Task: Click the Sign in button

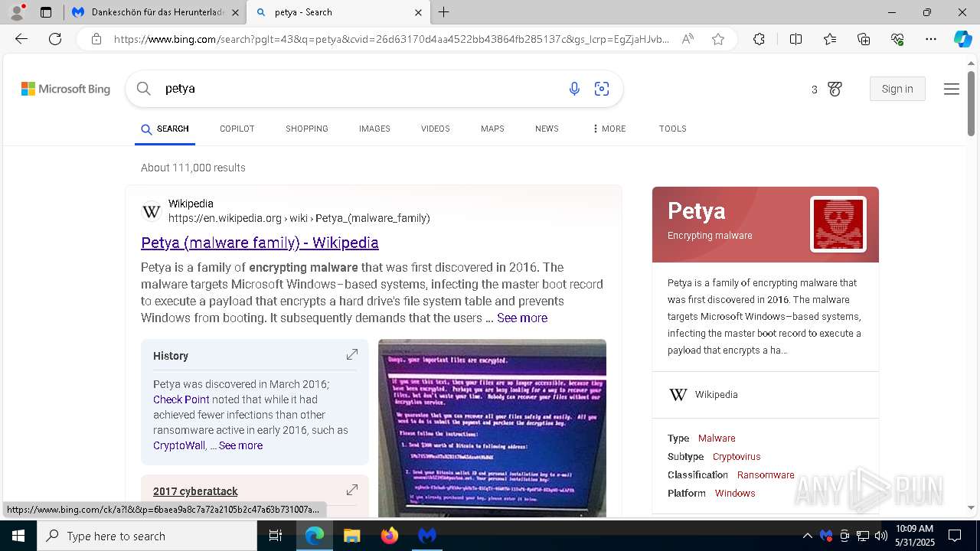Action: point(897,89)
